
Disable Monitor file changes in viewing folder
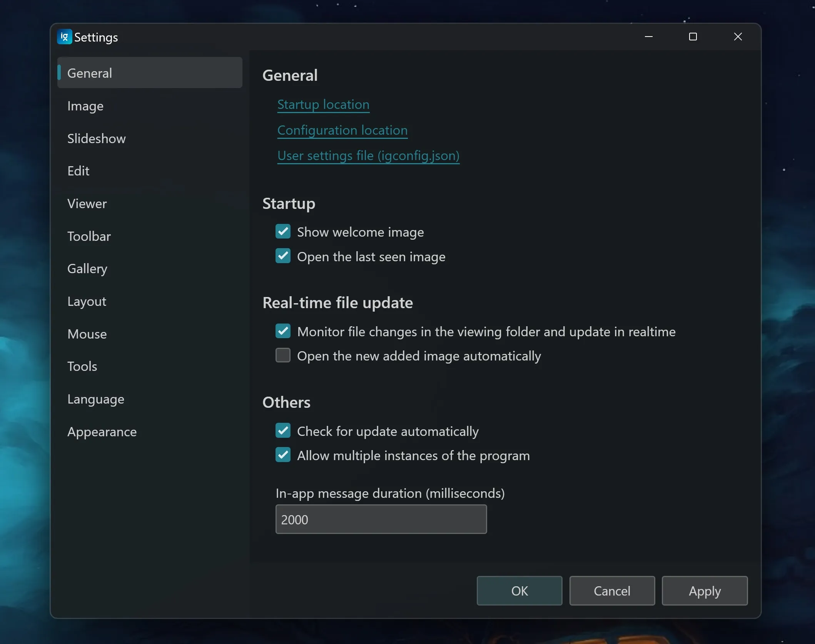click(283, 331)
